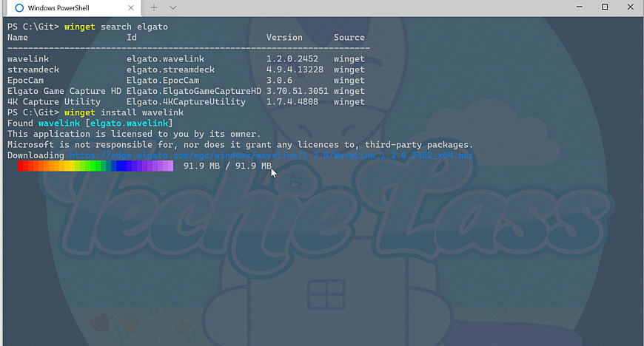644x346 pixels.
Task: Click the cyan '[elgato.wavelink]' text
Action: pyautogui.click(x=129, y=123)
